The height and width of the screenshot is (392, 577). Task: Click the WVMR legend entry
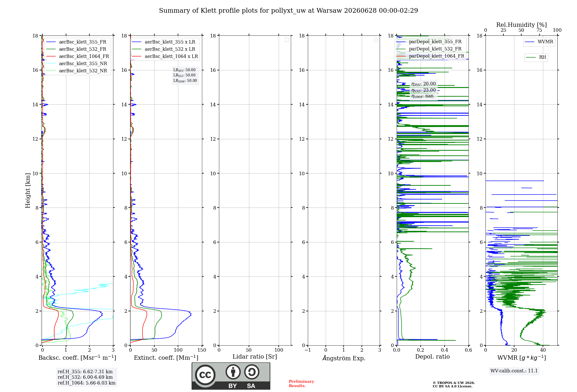(x=539, y=42)
